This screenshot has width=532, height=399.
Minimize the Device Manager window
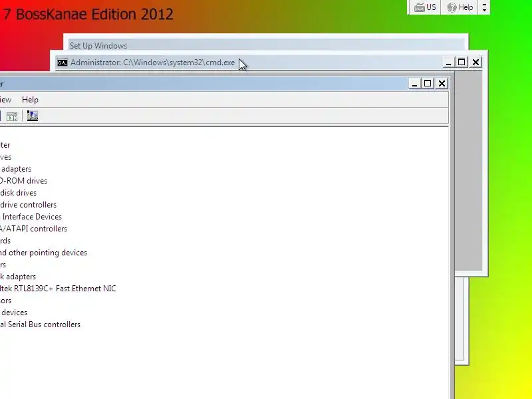point(414,84)
